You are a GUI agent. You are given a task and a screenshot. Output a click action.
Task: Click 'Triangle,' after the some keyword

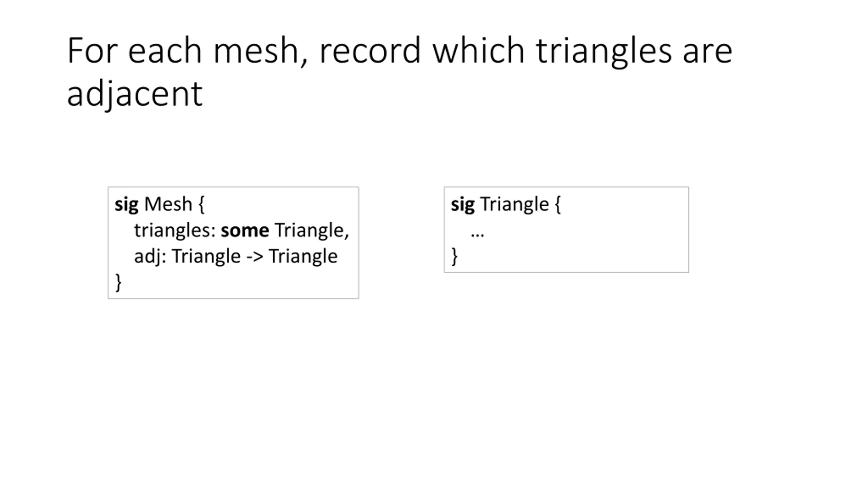[x=312, y=231]
